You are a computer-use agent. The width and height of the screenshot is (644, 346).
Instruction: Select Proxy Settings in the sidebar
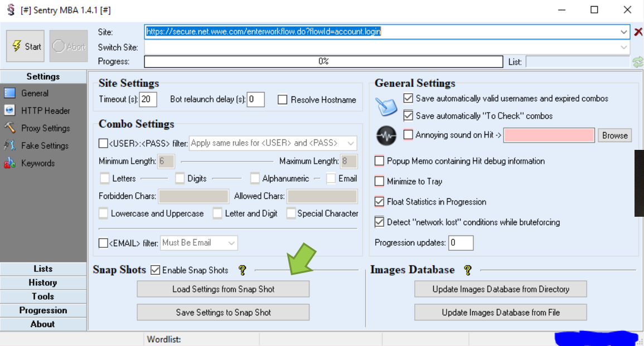coord(45,128)
